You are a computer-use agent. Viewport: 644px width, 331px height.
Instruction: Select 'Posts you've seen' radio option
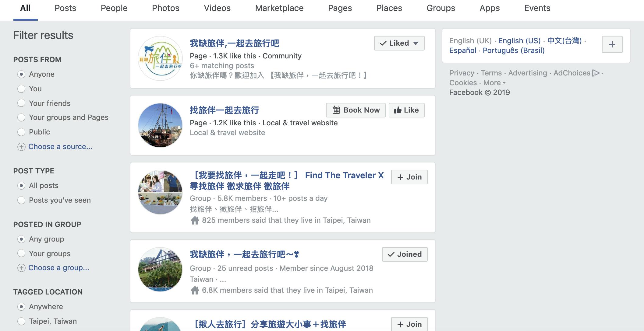[21, 200]
